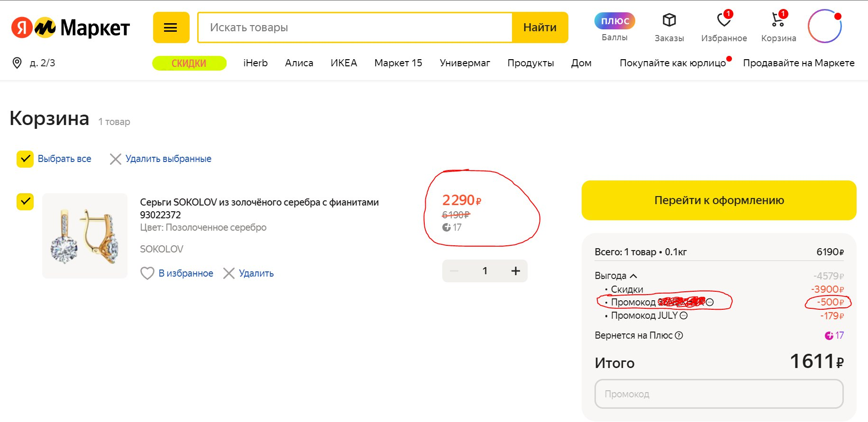Open the Универмаг category

(x=465, y=63)
